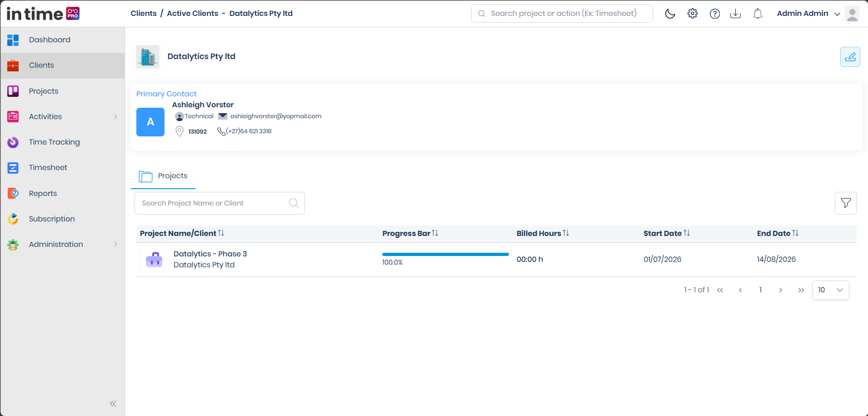
Task: Click Timesheet sidebar icon
Action: 13,168
